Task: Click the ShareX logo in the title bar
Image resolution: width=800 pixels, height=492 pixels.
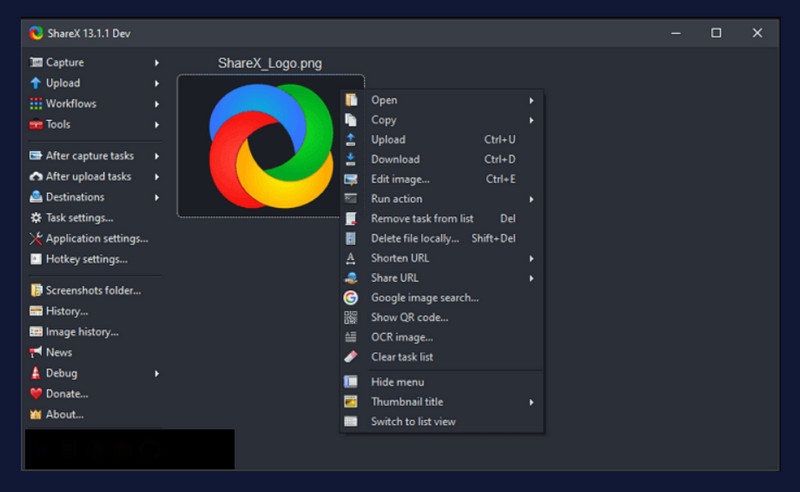Action: click(36, 33)
